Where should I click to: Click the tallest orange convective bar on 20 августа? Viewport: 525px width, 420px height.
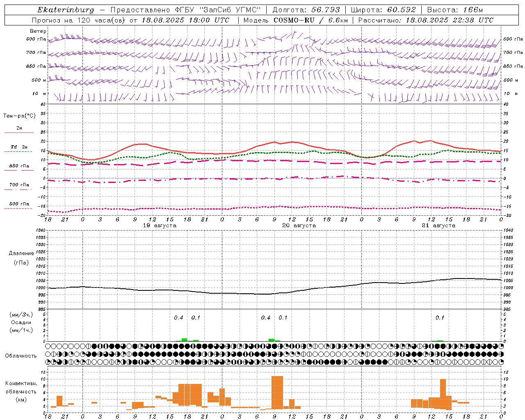pyautogui.click(x=277, y=392)
